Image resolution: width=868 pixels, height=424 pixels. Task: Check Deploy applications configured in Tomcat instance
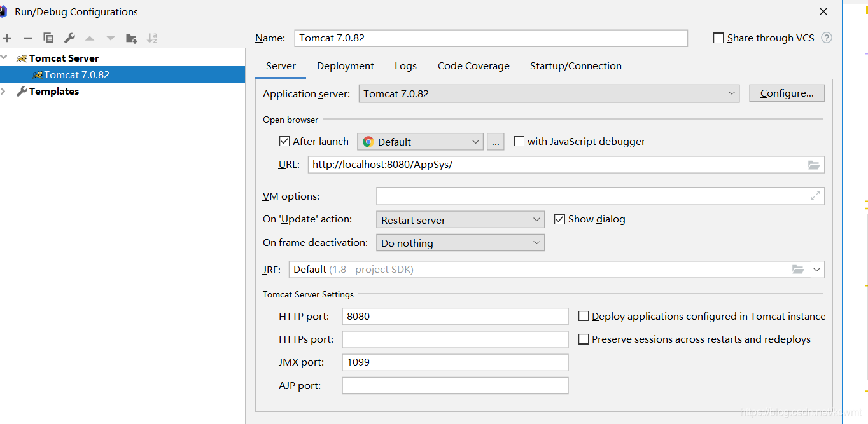[x=583, y=316]
